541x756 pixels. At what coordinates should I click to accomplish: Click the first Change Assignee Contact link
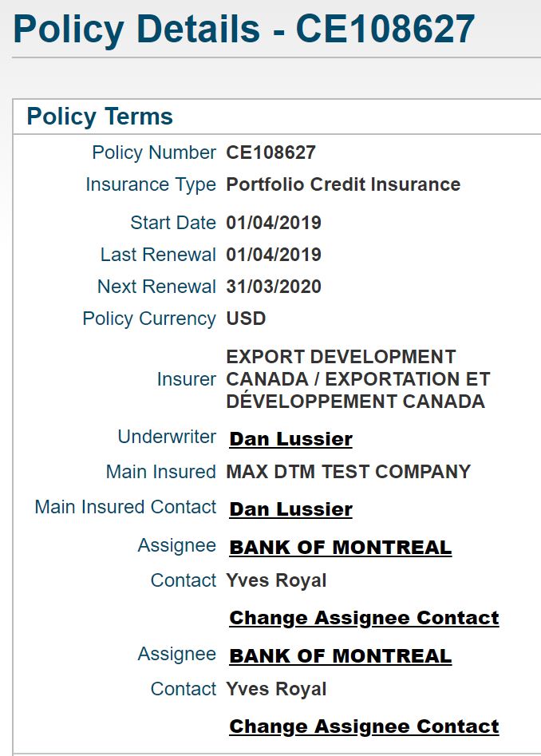[x=364, y=618]
